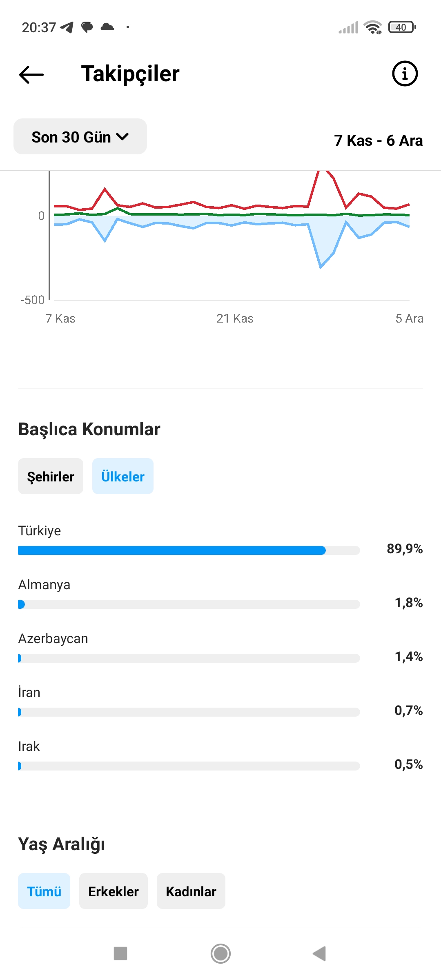
Task: Tap the Android recent apps square
Action: [120, 953]
